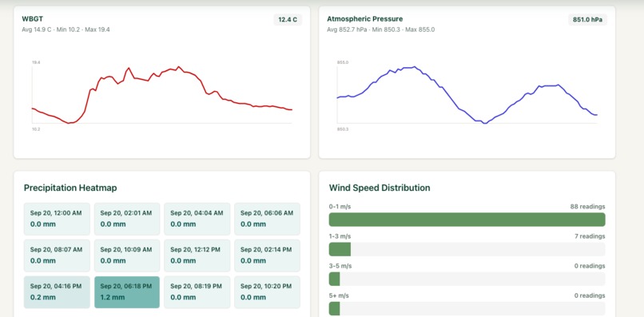Screen dimensions: 644x317
Task: Click the 855.0 axis label on pressure chart
Action: click(x=343, y=62)
